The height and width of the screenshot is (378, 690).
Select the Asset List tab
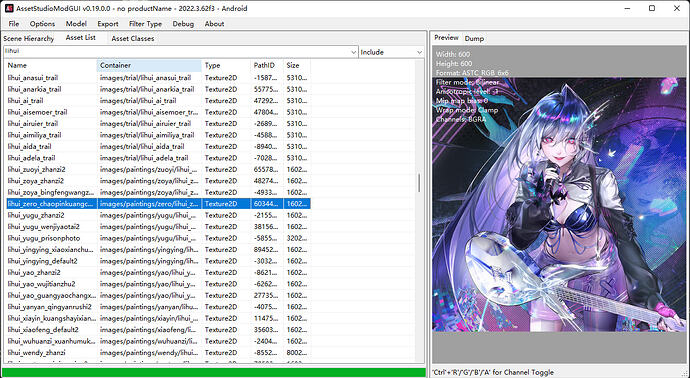click(81, 38)
